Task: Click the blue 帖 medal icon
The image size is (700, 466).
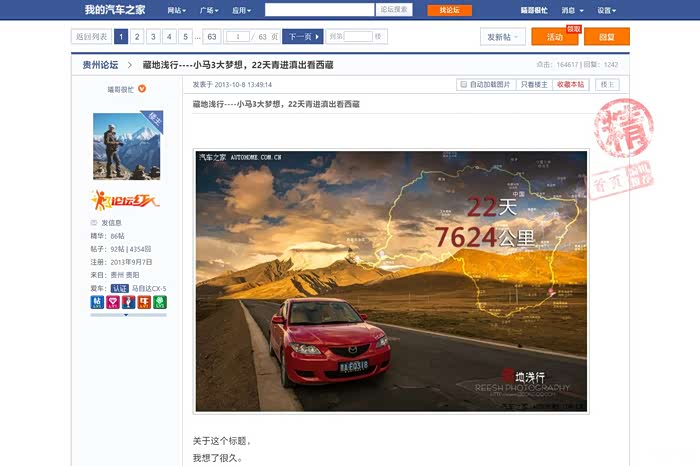Action: click(97, 302)
